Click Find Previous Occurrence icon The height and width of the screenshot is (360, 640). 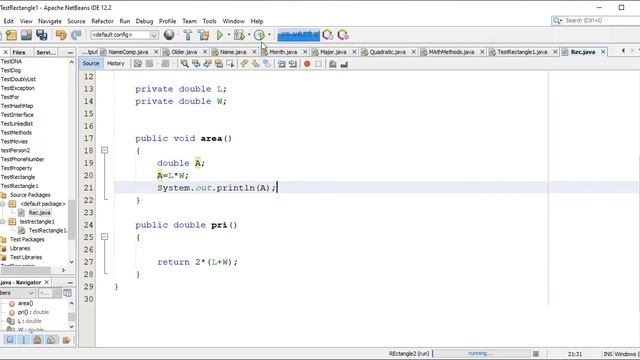tap(196, 64)
